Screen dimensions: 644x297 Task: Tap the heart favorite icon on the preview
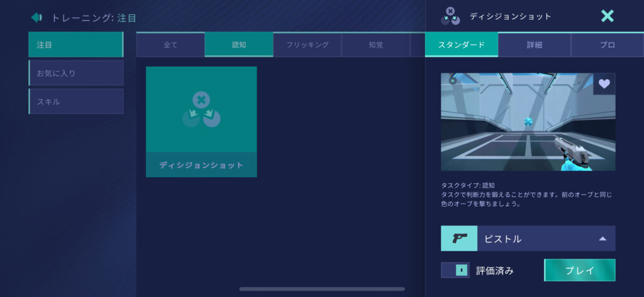tap(604, 84)
